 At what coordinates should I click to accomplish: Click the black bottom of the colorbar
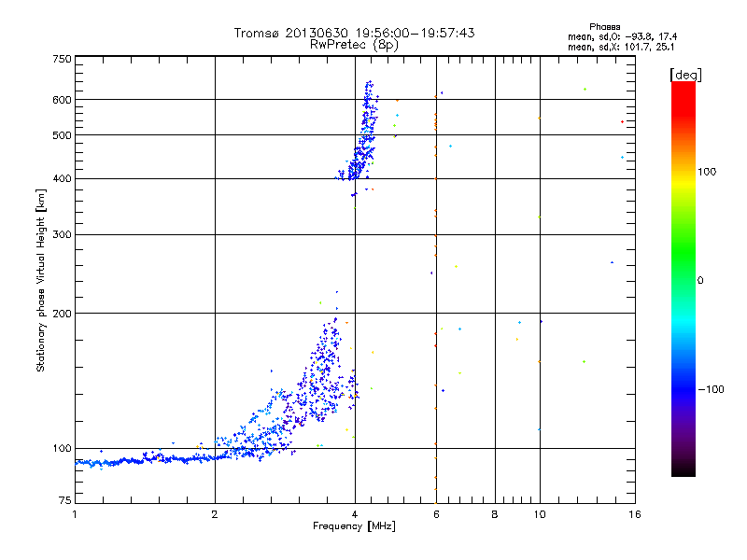684,469
